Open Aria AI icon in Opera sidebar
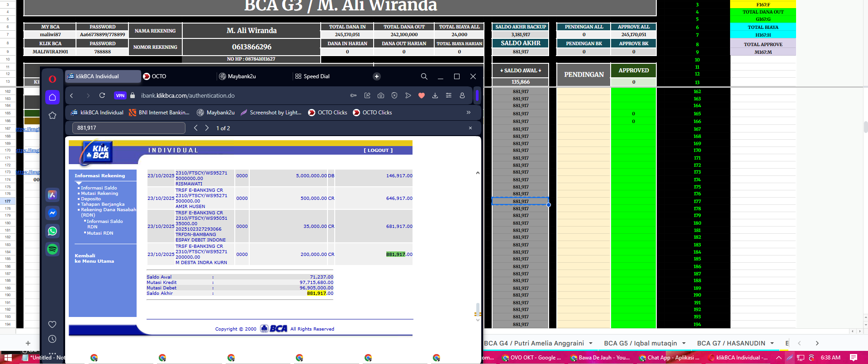The width and height of the screenshot is (868, 364). click(52, 195)
